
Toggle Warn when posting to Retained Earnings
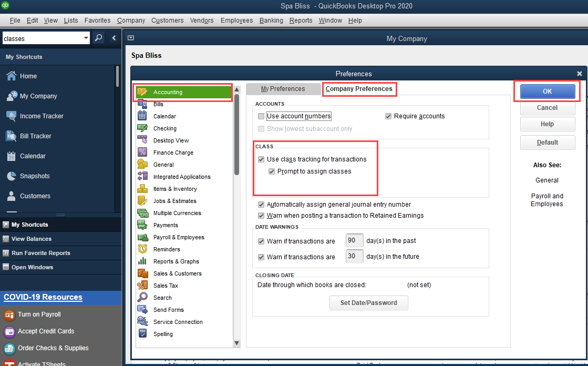[261, 216]
